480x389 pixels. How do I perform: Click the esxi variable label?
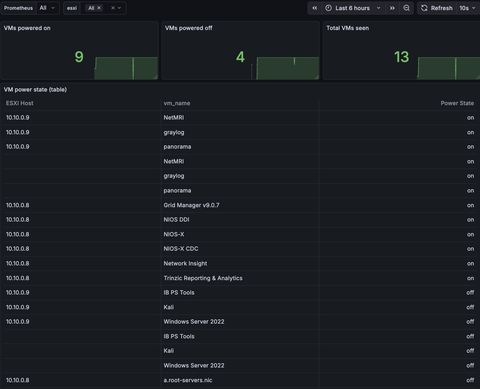point(72,8)
